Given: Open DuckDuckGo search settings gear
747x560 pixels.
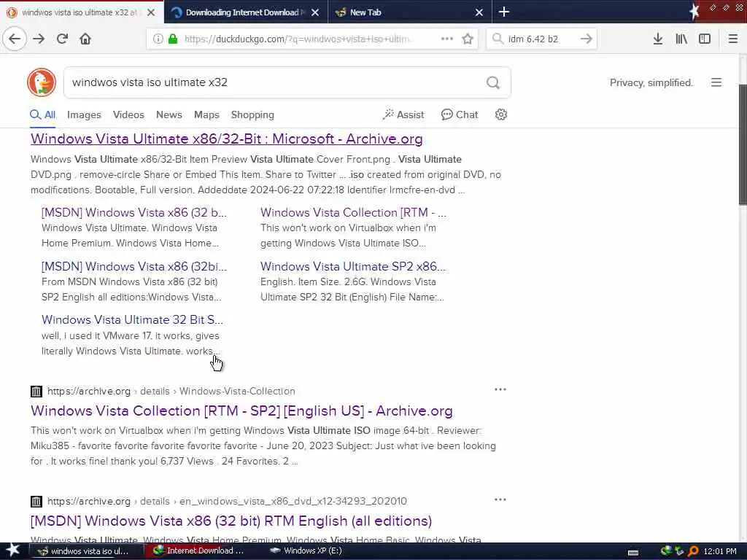Looking at the screenshot, I should pos(500,114).
